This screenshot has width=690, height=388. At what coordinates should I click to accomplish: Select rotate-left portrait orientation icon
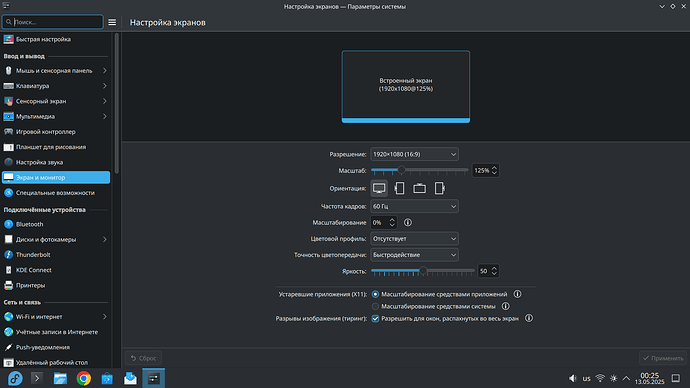tap(399, 188)
